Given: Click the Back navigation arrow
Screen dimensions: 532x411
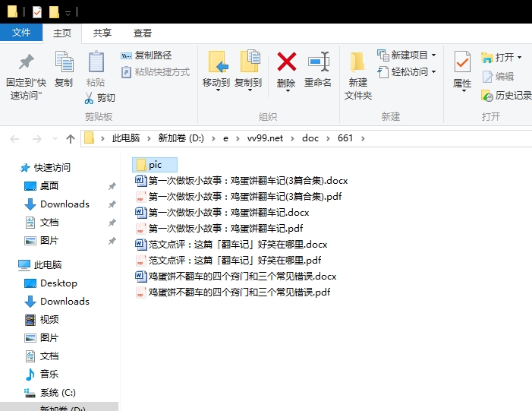Looking at the screenshot, I should click(14, 138).
